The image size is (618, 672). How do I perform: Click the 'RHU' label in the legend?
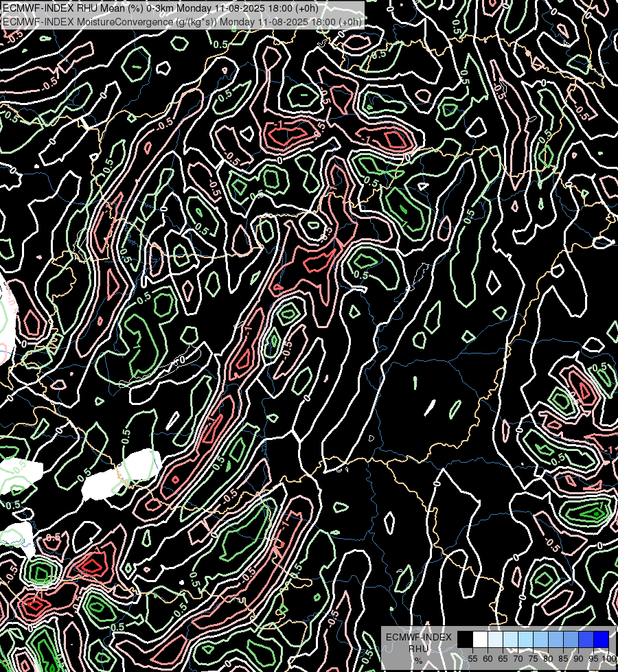tap(418, 649)
